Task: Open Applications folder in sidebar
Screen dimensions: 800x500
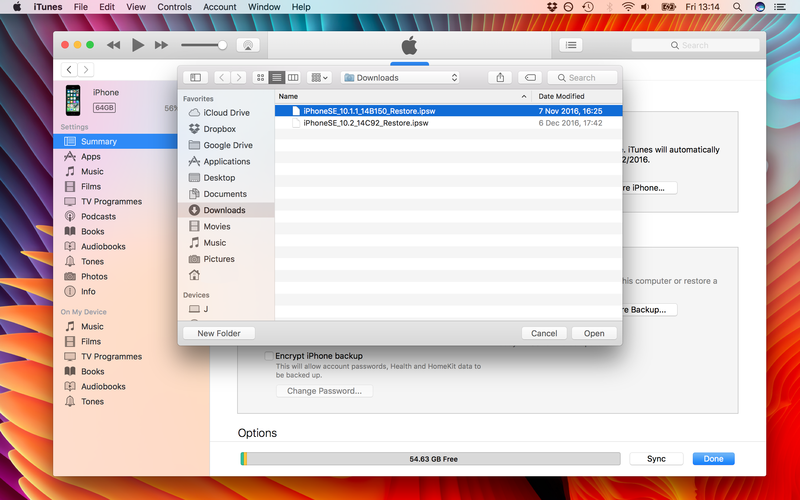Action: coord(226,161)
